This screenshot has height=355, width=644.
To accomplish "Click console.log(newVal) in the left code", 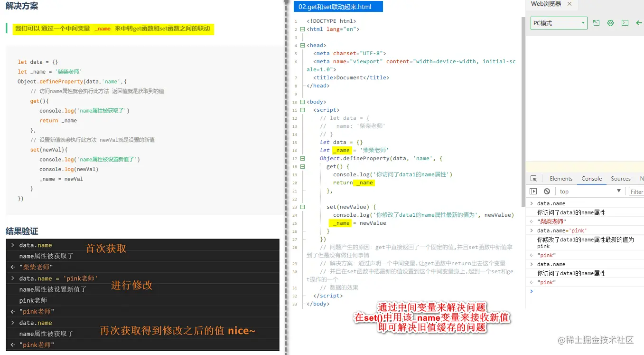I will (69, 169).
